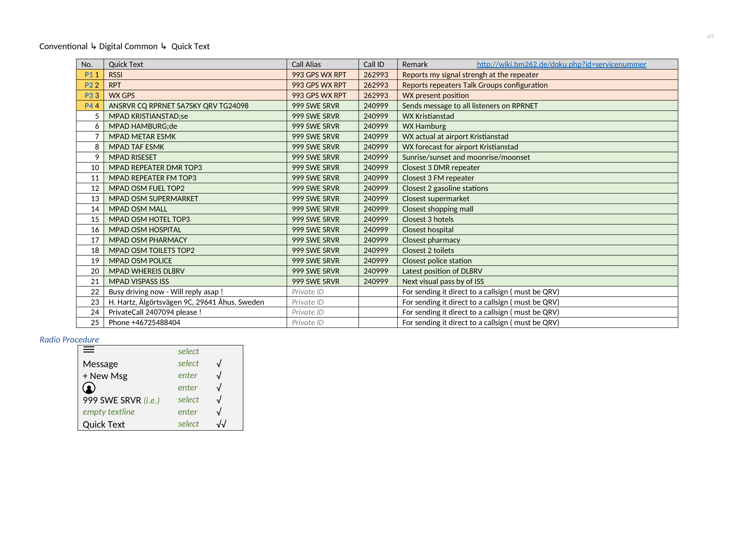
Task: Select the 'MPAD OSM SUPERMARKET' cell
Action: click(195, 199)
